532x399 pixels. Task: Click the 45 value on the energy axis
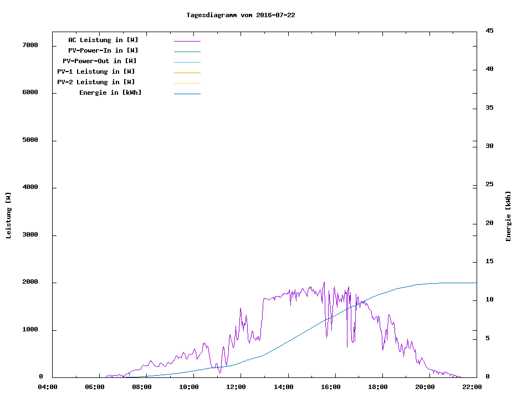pos(490,30)
